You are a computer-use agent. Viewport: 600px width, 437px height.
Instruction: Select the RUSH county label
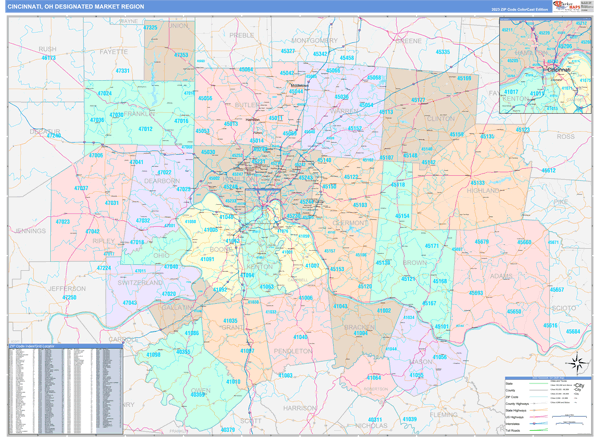pyautogui.click(x=47, y=49)
